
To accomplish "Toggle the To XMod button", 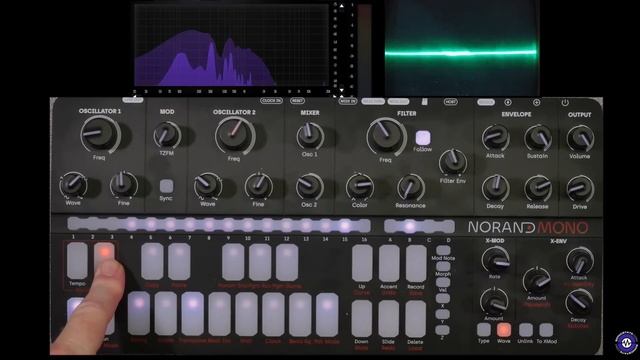I will point(546,330).
